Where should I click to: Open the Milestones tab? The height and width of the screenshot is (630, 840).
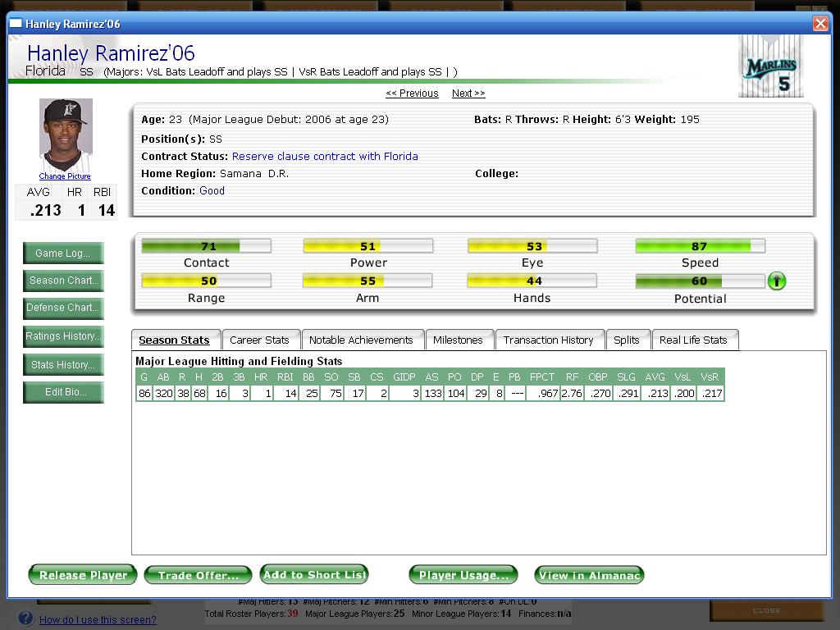pyautogui.click(x=458, y=340)
